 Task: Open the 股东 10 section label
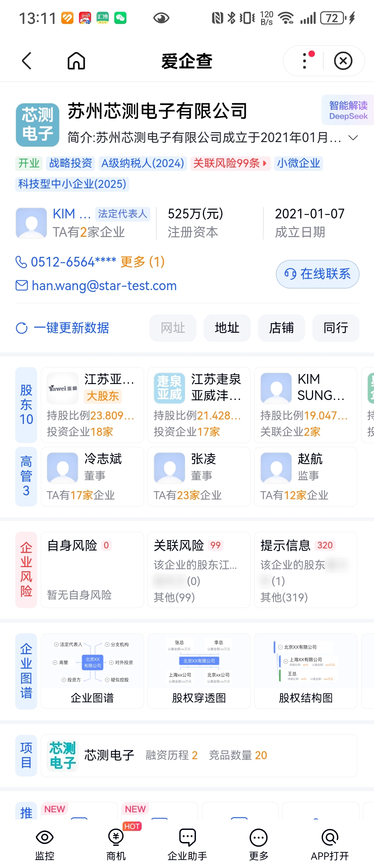[x=26, y=405]
